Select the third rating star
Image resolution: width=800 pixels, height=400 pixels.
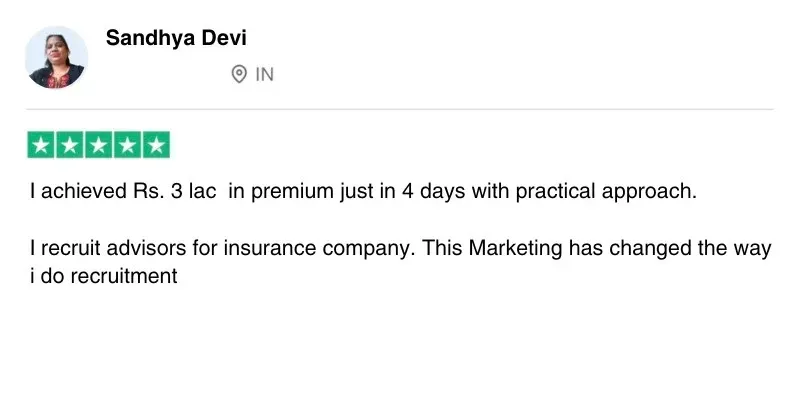click(x=99, y=145)
